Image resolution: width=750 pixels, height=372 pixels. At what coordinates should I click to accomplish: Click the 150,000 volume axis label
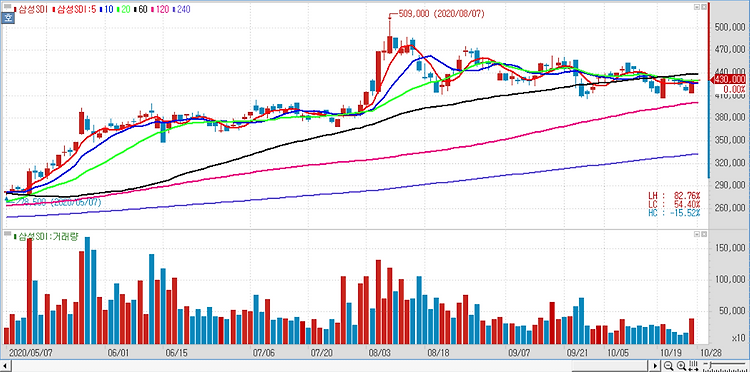click(x=729, y=248)
